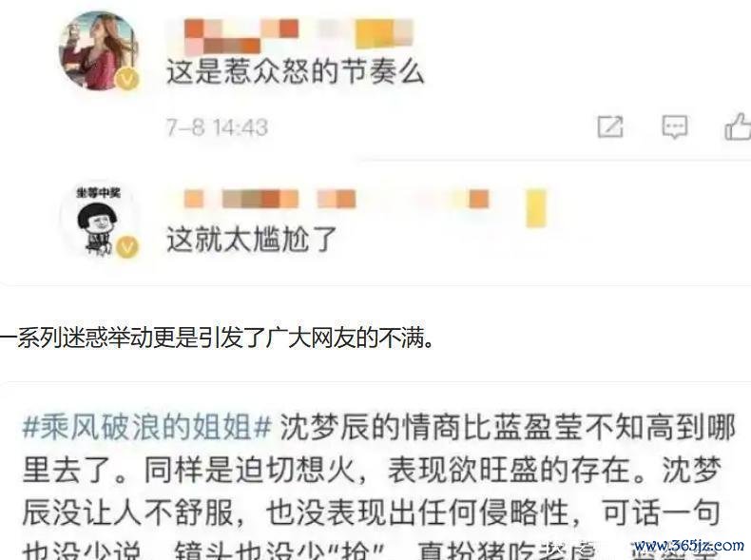Click yellow membership badge after second username
Image resolution: width=751 pixels, height=560 pixels.
tap(536, 208)
